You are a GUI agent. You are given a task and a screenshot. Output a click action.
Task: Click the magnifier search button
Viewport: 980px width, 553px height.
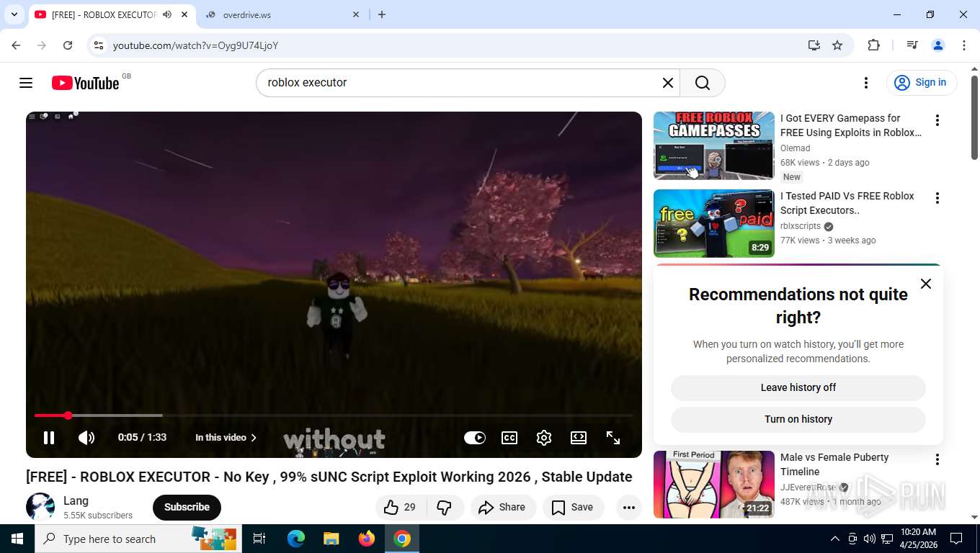[703, 83]
